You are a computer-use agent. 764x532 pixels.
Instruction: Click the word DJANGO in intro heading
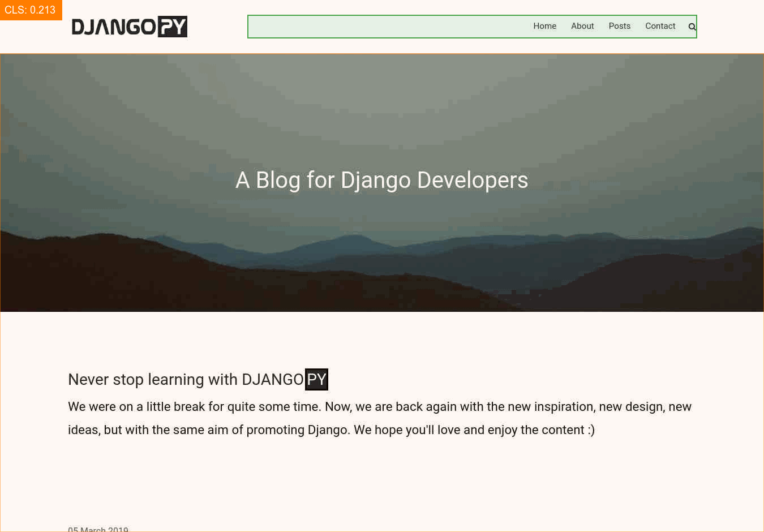coord(273,379)
